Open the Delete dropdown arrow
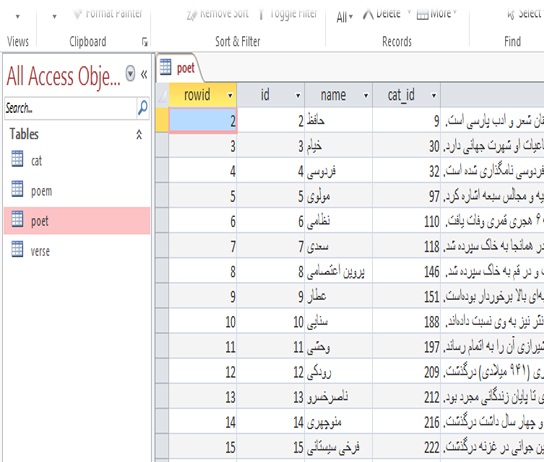 point(409,13)
